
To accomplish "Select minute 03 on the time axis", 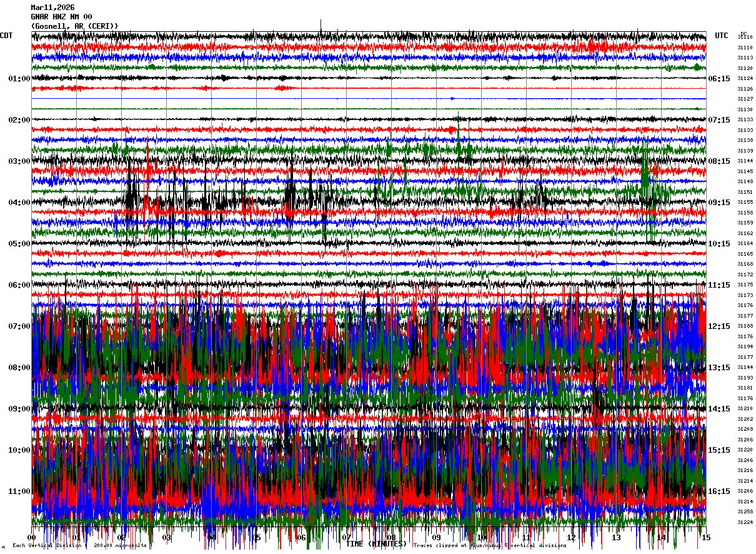I will click(x=167, y=538).
